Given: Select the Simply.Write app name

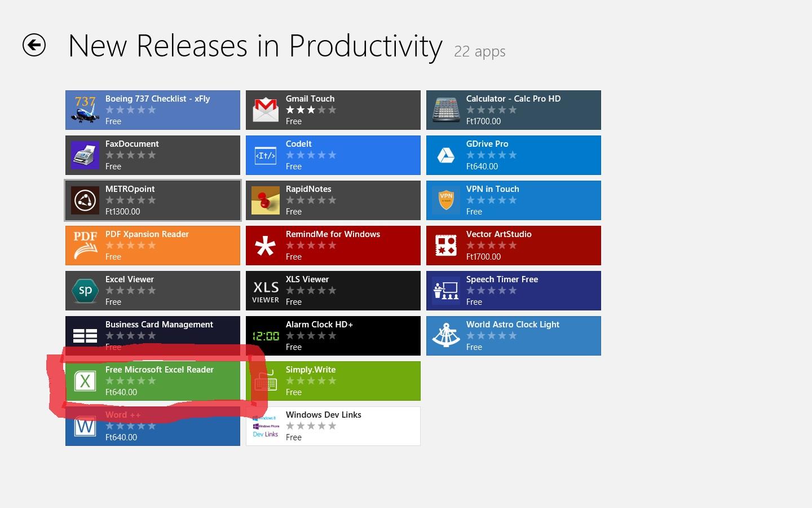Looking at the screenshot, I should (x=311, y=370).
